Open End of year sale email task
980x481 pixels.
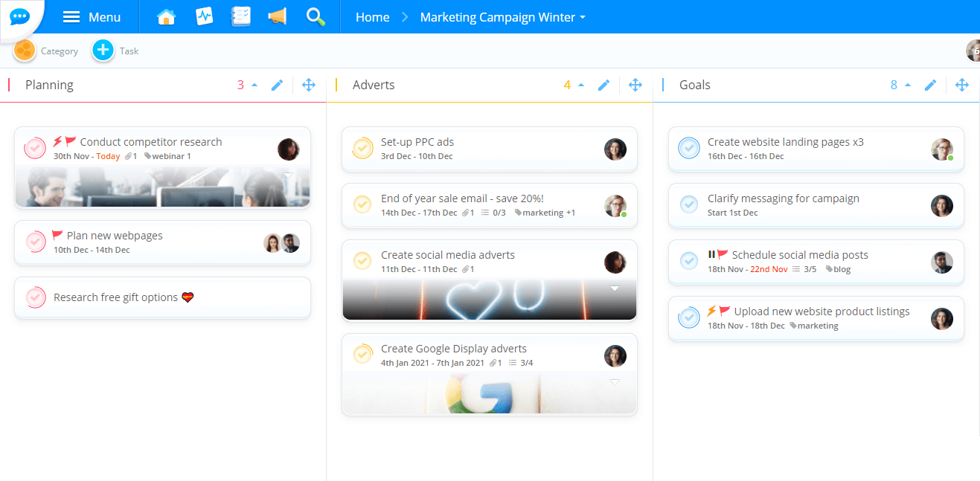462,198
